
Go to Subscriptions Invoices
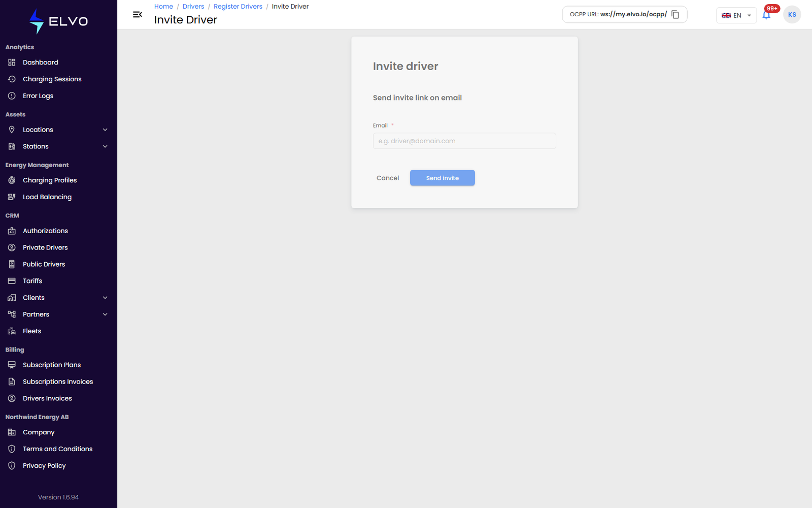point(58,382)
